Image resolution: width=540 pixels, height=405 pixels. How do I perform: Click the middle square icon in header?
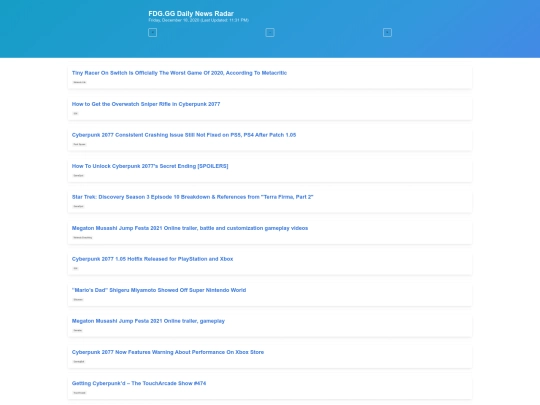coord(270,33)
